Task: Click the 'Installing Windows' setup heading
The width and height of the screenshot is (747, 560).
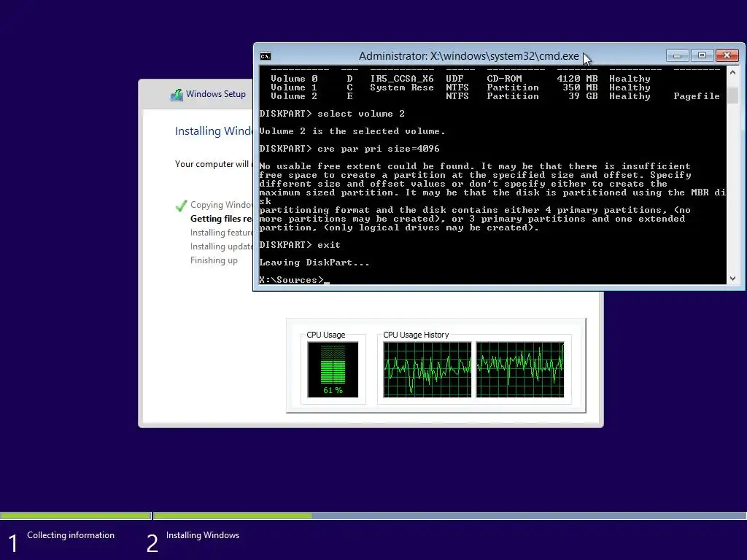Action: (214, 131)
